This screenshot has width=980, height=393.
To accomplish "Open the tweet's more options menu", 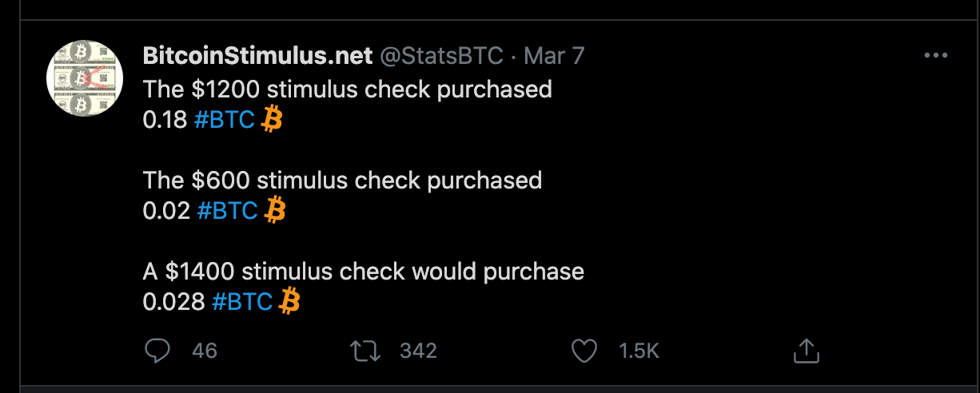I will tap(934, 56).
